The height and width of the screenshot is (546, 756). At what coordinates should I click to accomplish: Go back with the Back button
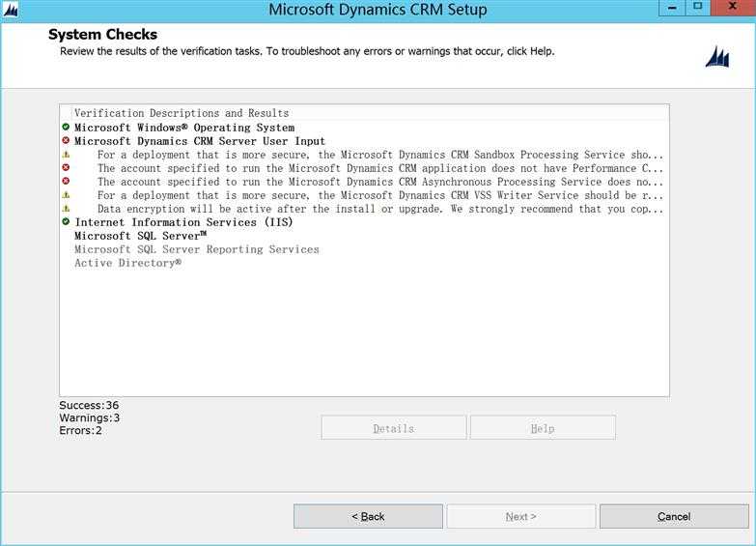pyautogui.click(x=368, y=517)
